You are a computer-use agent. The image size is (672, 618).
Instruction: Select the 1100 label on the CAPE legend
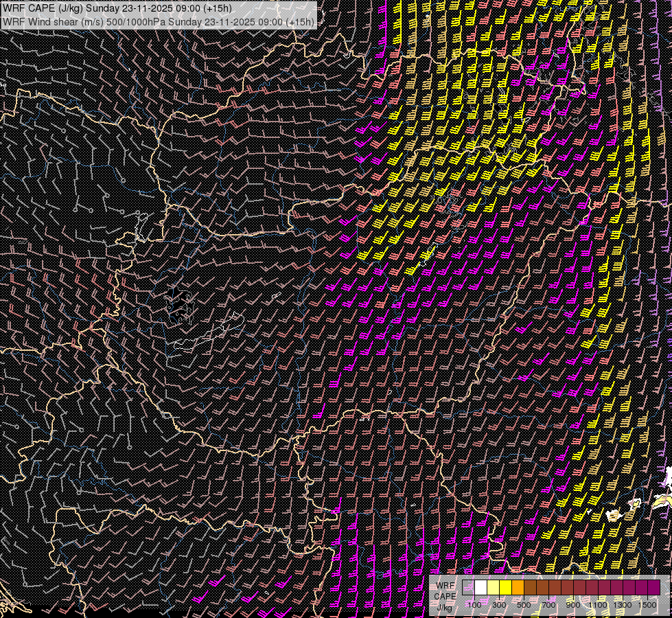pyautogui.click(x=598, y=605)
